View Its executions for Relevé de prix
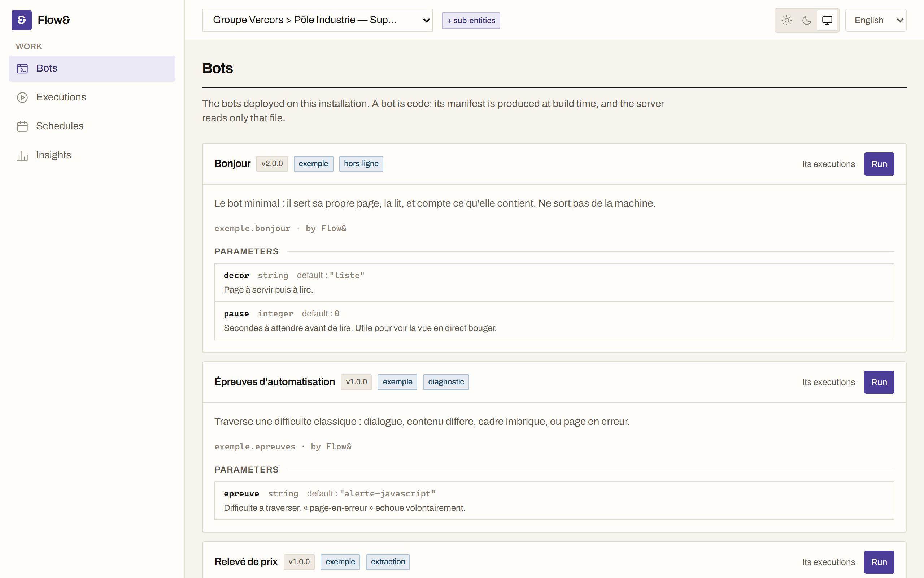The height and width of the screenshot is (578, 924). (828, 562)
